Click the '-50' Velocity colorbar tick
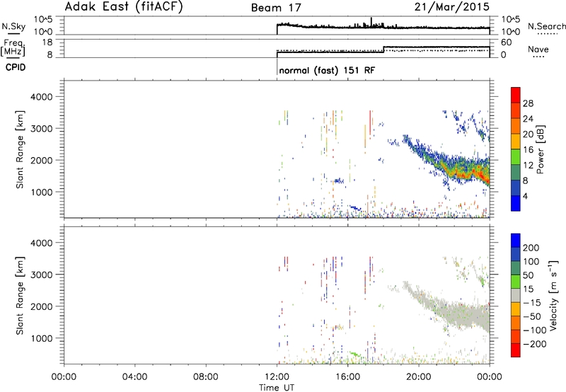Image resolution: width=566 pixels, height=392 pixels. 532,316
